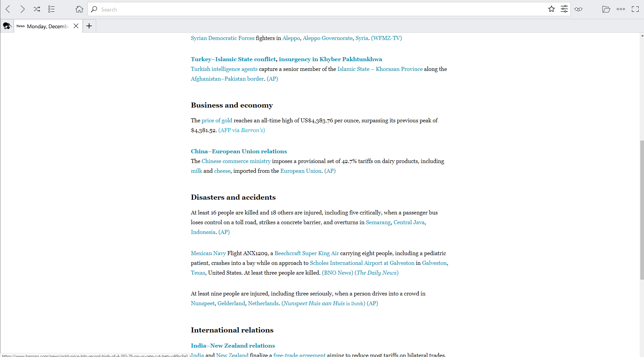Screen dimensions: 644x357
Task: Open the Indonesia link
Action: (203, 232)
